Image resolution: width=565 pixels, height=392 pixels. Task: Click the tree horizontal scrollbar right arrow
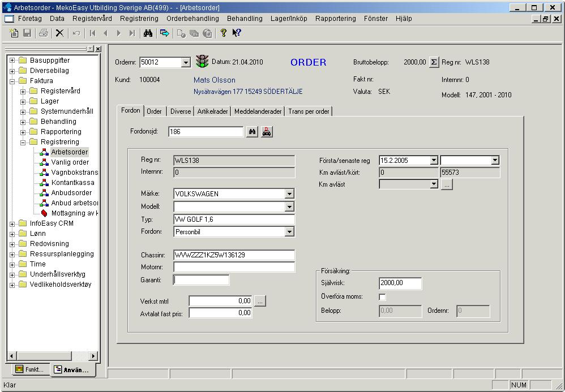point(93,356)
